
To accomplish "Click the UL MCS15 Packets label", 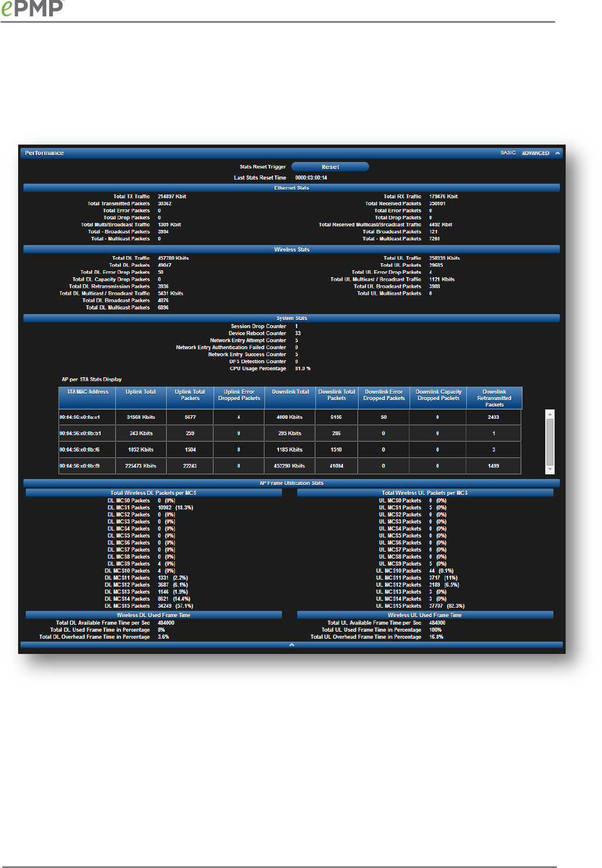I will [x=399, y=606].
